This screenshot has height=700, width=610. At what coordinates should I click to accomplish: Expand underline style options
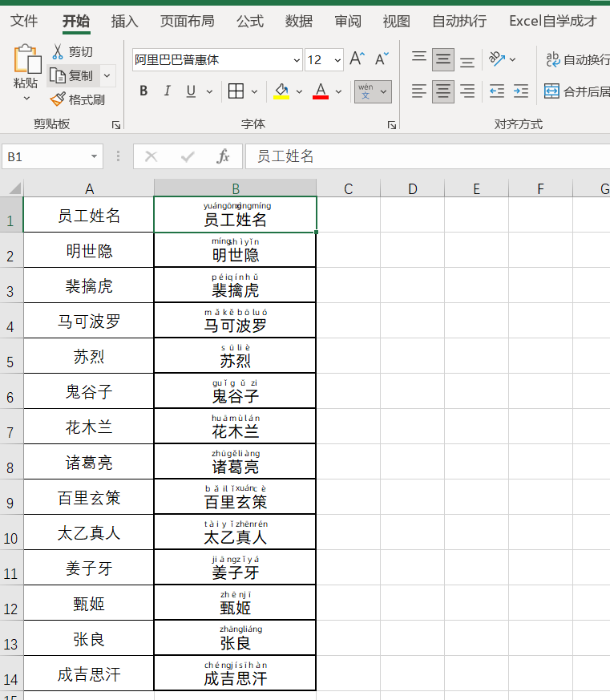[209, 91]
